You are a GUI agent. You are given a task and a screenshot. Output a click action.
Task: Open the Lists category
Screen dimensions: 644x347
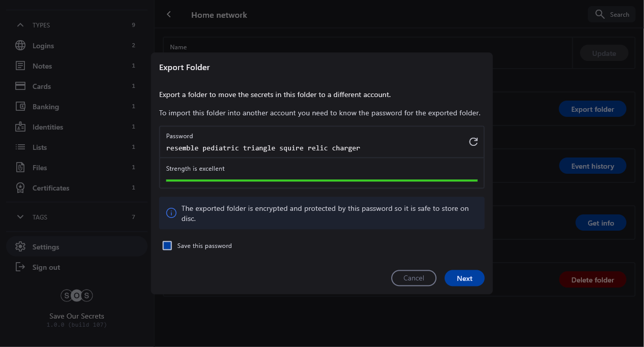pos(40,147)
